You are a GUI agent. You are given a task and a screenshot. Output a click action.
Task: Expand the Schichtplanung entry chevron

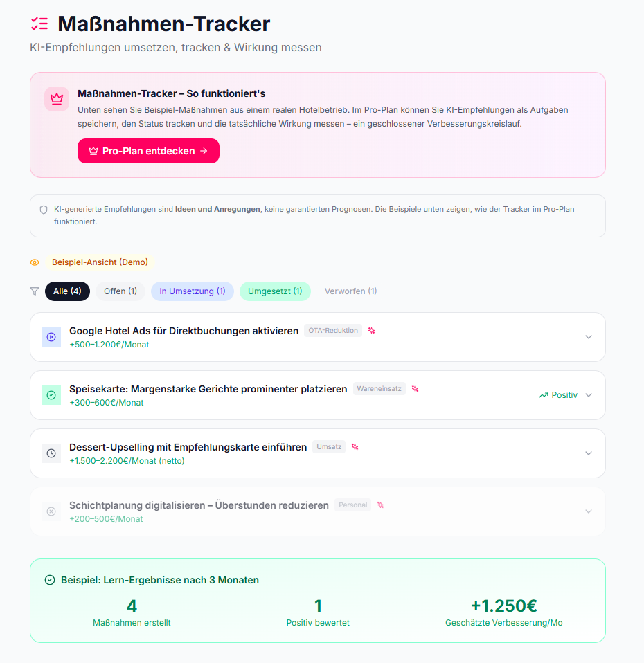tap(589, 511)
